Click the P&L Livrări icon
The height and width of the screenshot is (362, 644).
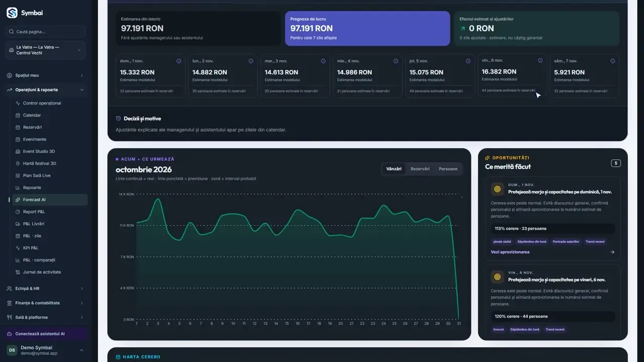pyautogui.click(x=18, y=224)
